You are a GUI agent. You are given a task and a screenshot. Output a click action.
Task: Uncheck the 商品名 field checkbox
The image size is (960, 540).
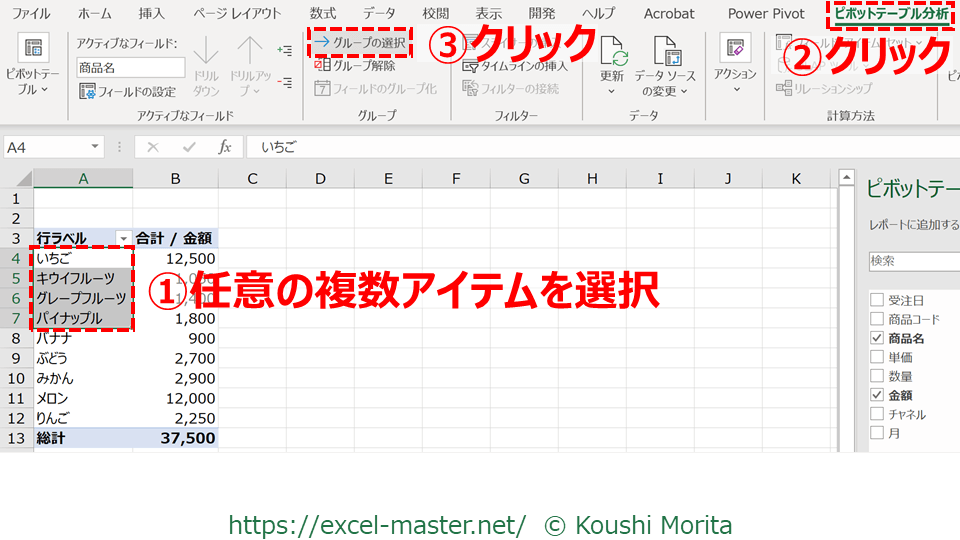click(877, 338)
